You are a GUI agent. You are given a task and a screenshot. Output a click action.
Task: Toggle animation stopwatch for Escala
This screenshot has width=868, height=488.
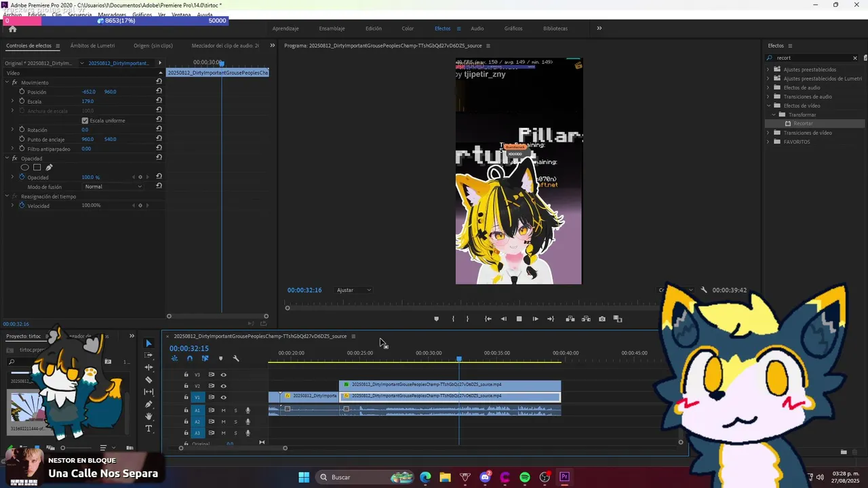click(22, 101)
